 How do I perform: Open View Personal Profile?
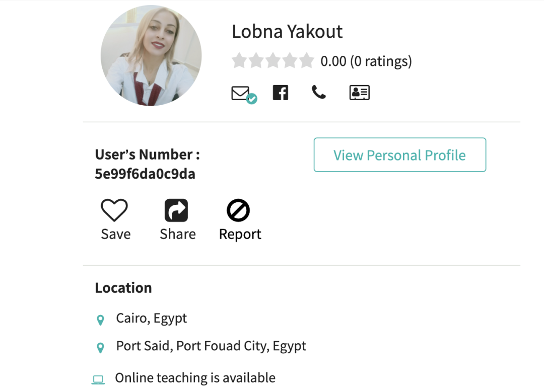coord(399,155)
